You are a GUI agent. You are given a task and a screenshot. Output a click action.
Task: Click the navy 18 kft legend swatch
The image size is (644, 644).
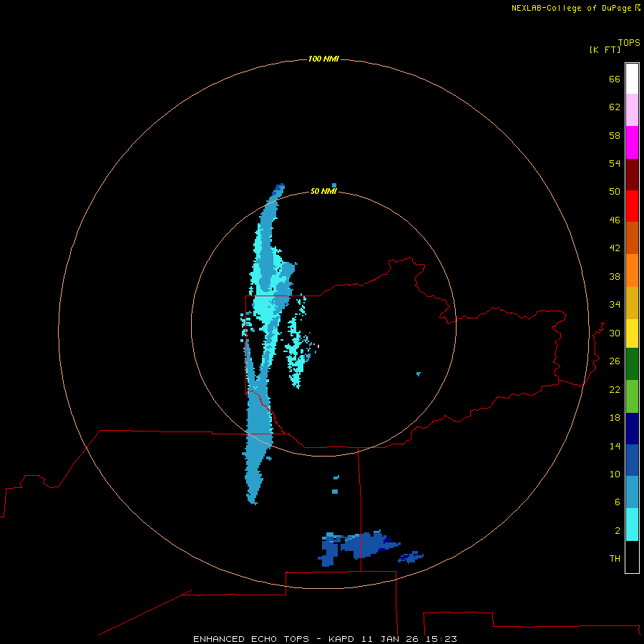[x=632, y=429]
